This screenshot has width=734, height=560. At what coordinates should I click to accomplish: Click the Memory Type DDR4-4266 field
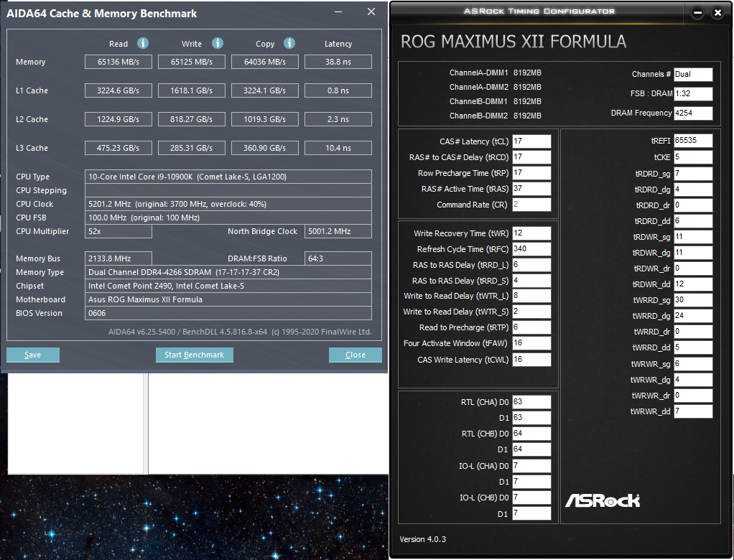coord(228,272)
